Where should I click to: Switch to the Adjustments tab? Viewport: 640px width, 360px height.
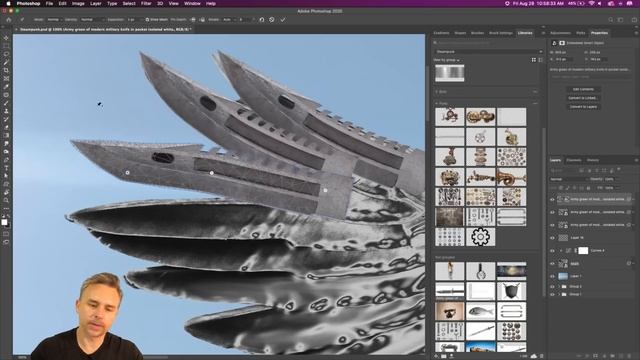(560, 33)
